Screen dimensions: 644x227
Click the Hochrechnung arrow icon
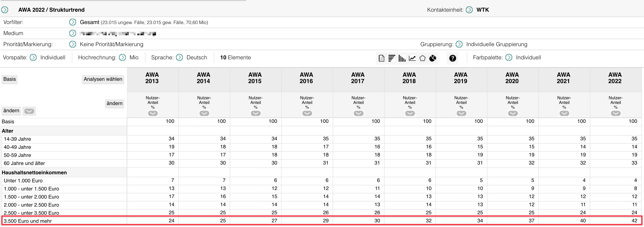point(122,58)
